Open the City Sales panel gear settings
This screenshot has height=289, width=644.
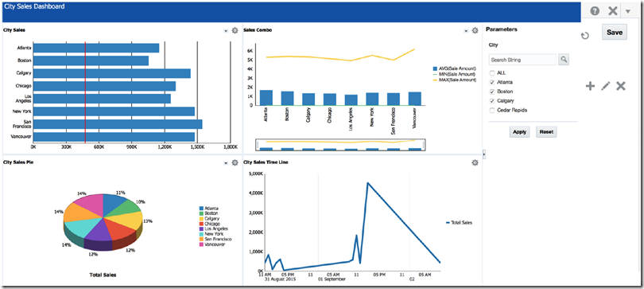[235, 30]
